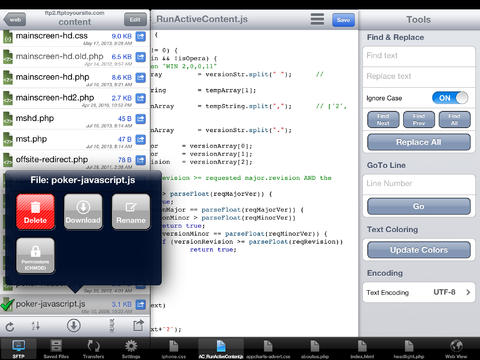Open the Settings tab
480x360 pixels.
pos(131,349)
